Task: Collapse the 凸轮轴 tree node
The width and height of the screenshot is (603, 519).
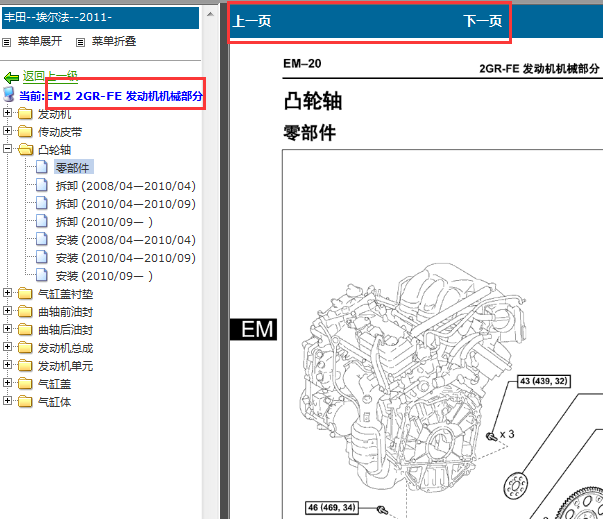Action: (7, 149)
